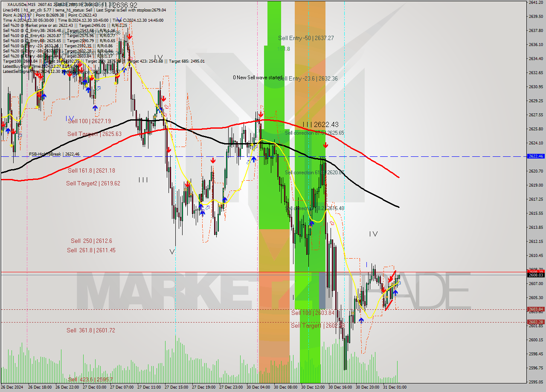Click the 2598.45 price on the axis
The width and height of the screenshot is (546, 392).
535,354
